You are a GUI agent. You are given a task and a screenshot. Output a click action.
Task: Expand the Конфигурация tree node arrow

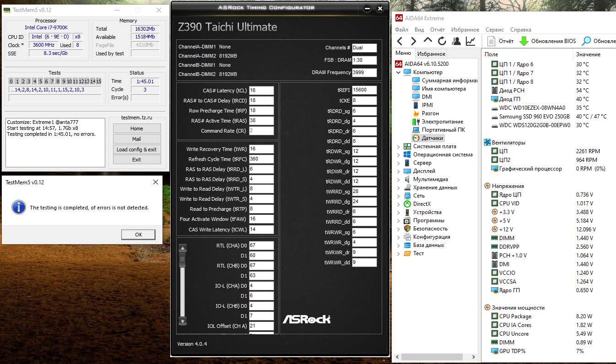point(399,237)
